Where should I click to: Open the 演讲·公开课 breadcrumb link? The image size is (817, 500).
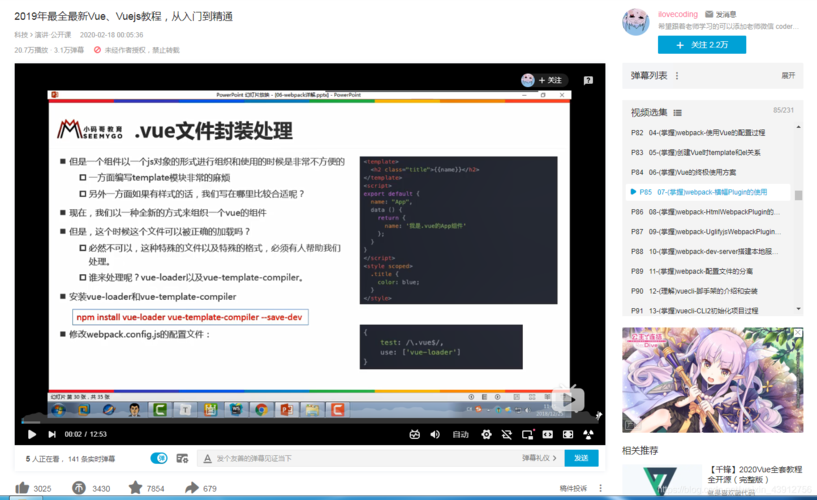(54, 35)
